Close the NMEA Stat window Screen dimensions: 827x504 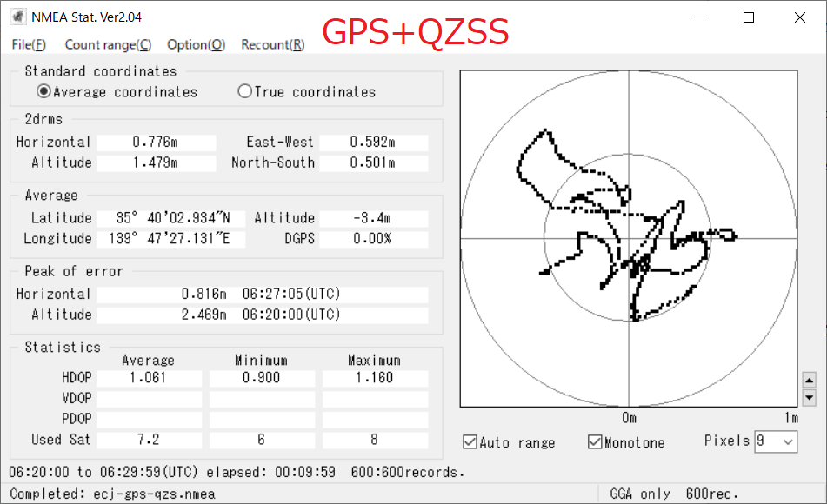(x=799, y=17)
